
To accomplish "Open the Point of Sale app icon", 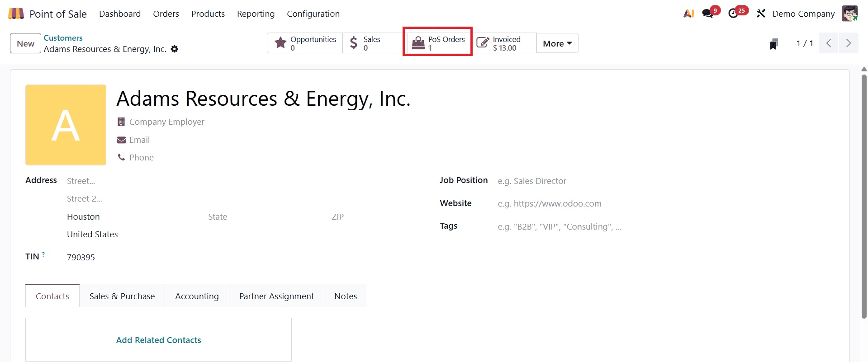I will coord(16,14).
